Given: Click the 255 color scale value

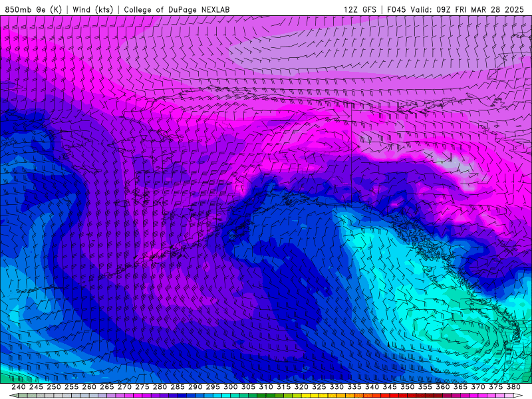Looking at the screenshot, I should 71,387.
